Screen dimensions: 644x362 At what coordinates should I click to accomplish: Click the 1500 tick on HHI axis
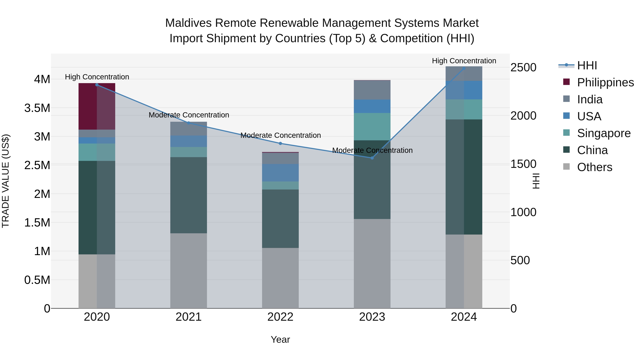coord(523,164)
